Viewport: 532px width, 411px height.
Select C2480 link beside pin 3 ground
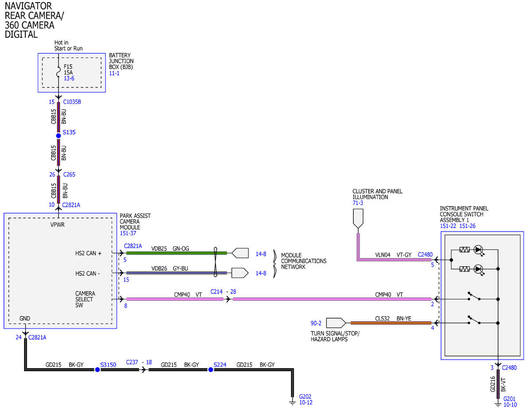pos(509,368)
